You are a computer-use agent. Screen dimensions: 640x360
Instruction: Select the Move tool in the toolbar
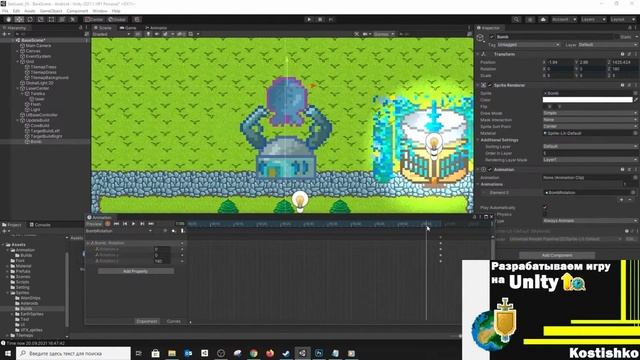(19, 19)
